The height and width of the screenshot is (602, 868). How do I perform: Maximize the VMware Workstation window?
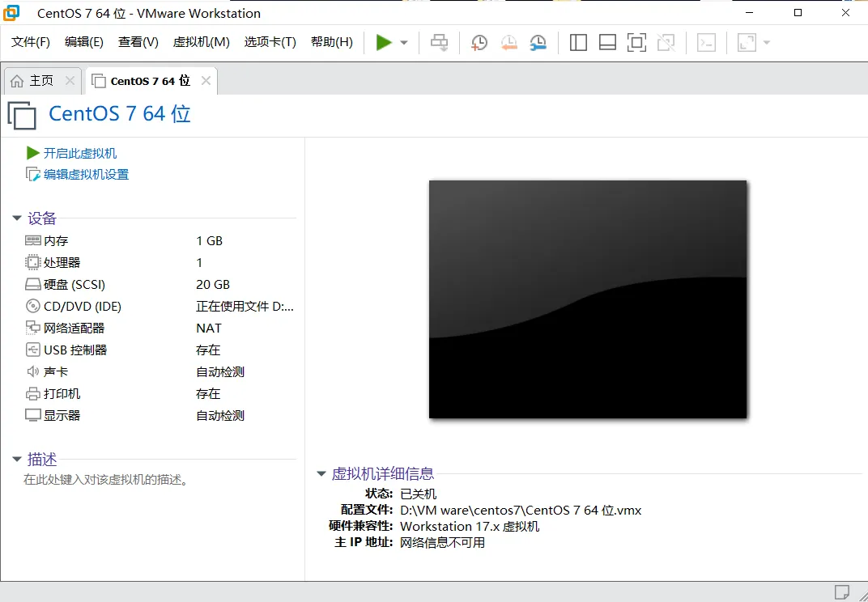click(798, 13)
